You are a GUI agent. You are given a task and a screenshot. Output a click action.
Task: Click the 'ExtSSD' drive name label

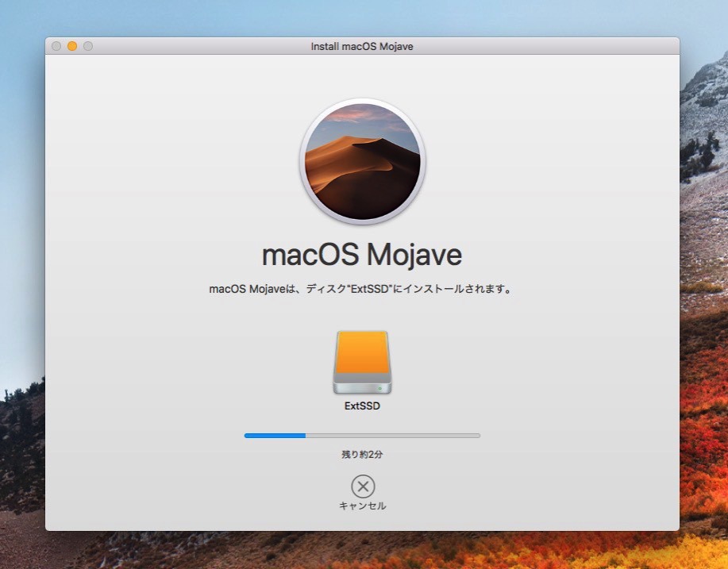[362, 406]
